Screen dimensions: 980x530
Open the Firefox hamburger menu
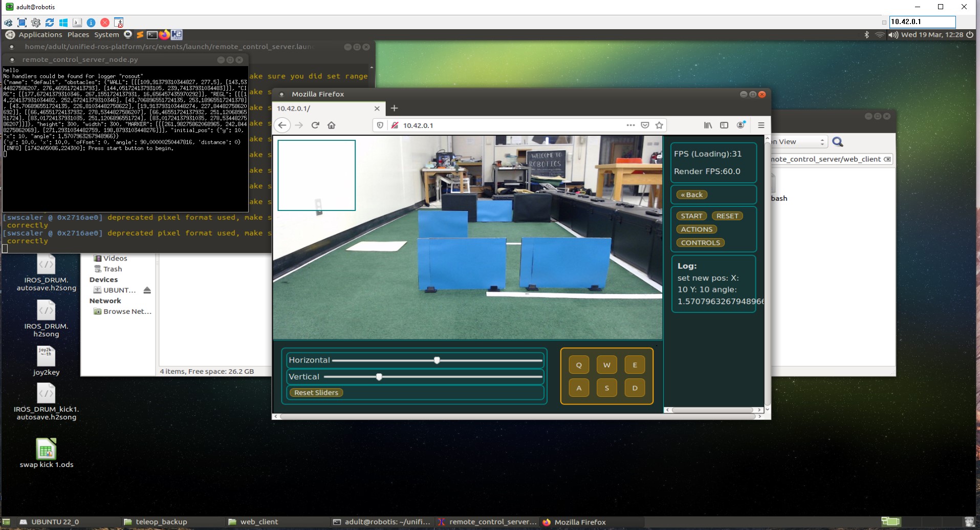761,125
